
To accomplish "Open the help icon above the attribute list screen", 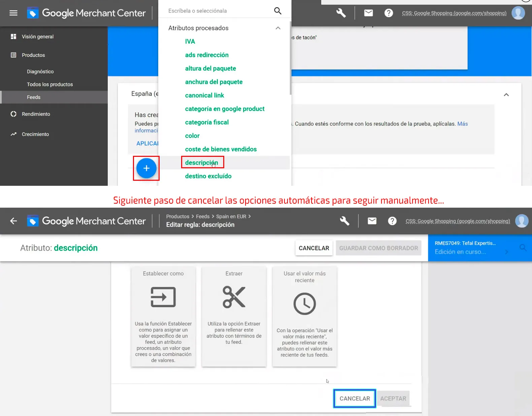I will pos(389,13).
